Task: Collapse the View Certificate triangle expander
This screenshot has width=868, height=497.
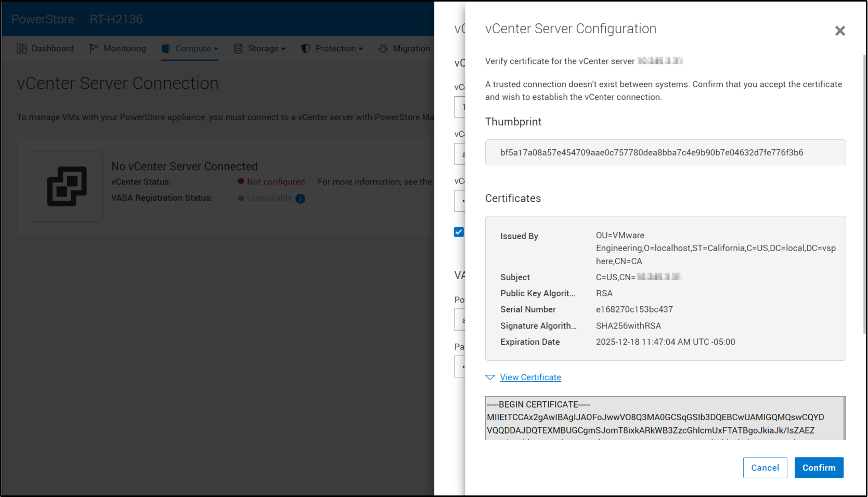Action: coord(490,377)
